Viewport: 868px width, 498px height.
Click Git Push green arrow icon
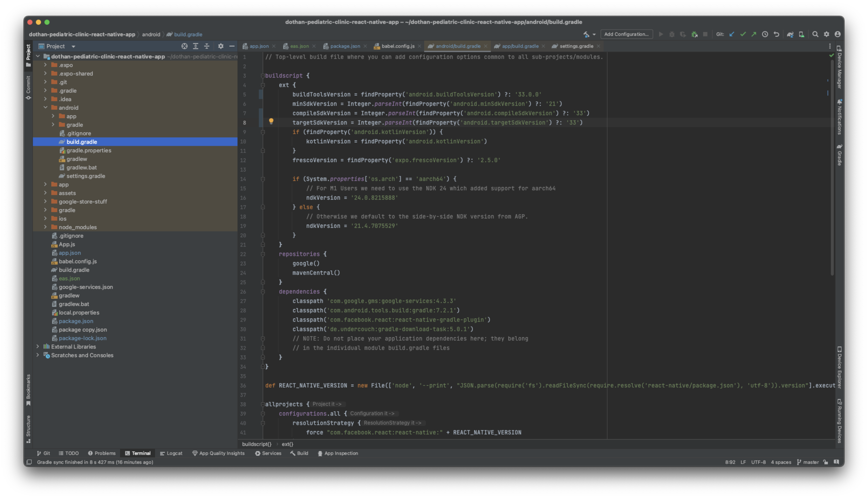coord(754,34)
